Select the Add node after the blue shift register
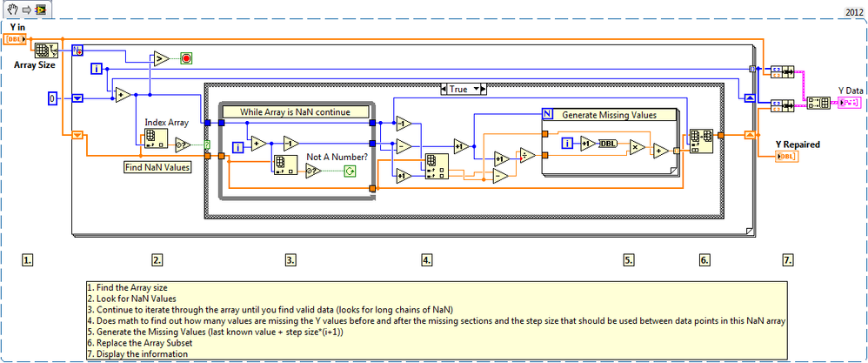The height and width of the screenshot is (363, 868). coord(123,96)
